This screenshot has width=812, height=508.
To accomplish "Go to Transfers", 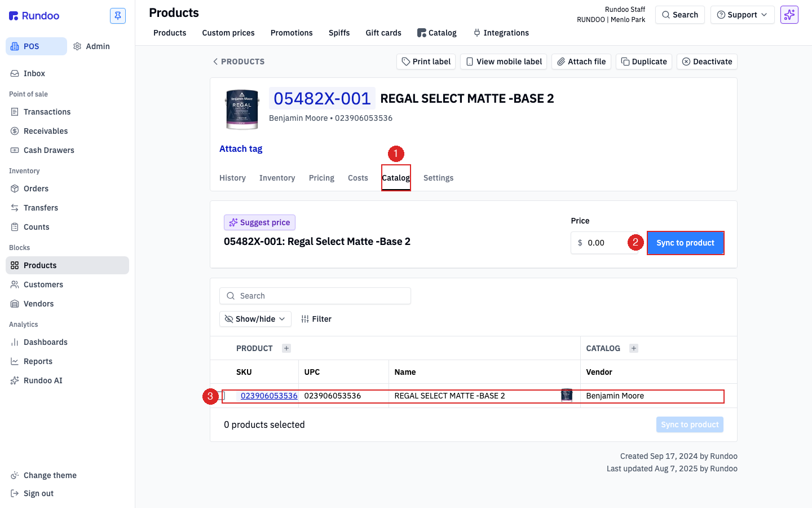I will [68, 208].
